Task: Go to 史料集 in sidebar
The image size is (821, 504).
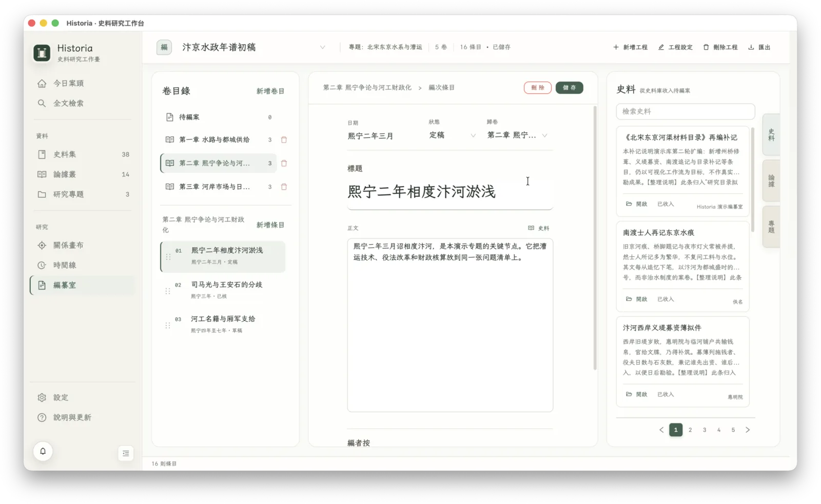Action: click(x=82, y=154)
